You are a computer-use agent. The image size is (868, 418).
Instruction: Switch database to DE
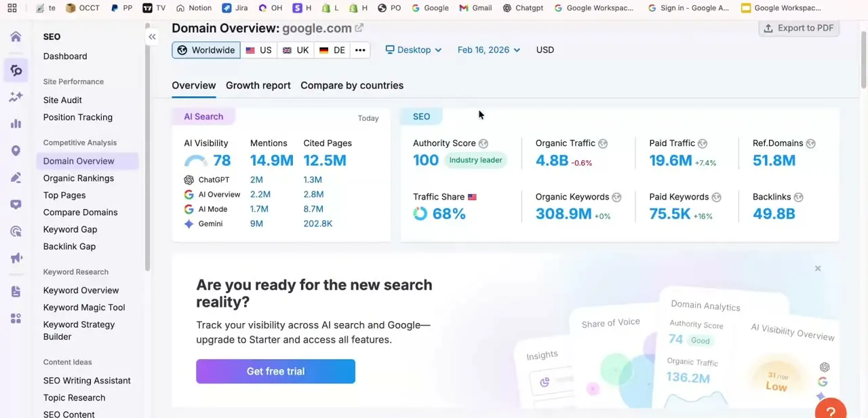point(332,50)
